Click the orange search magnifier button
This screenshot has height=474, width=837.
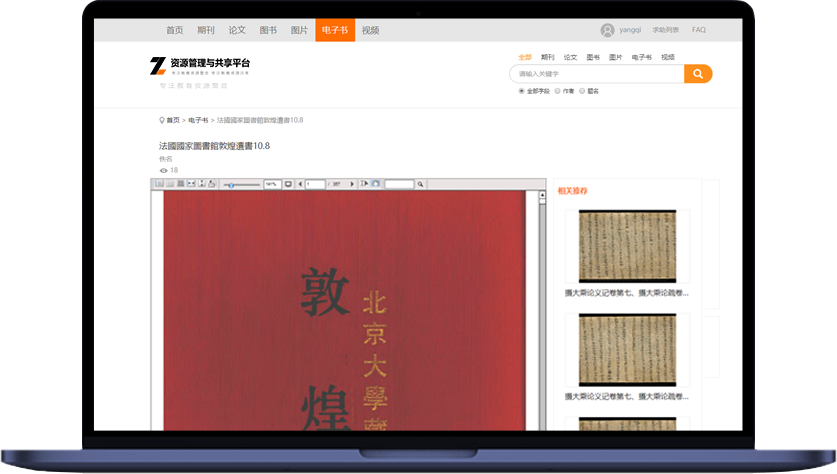coord(698,74)
